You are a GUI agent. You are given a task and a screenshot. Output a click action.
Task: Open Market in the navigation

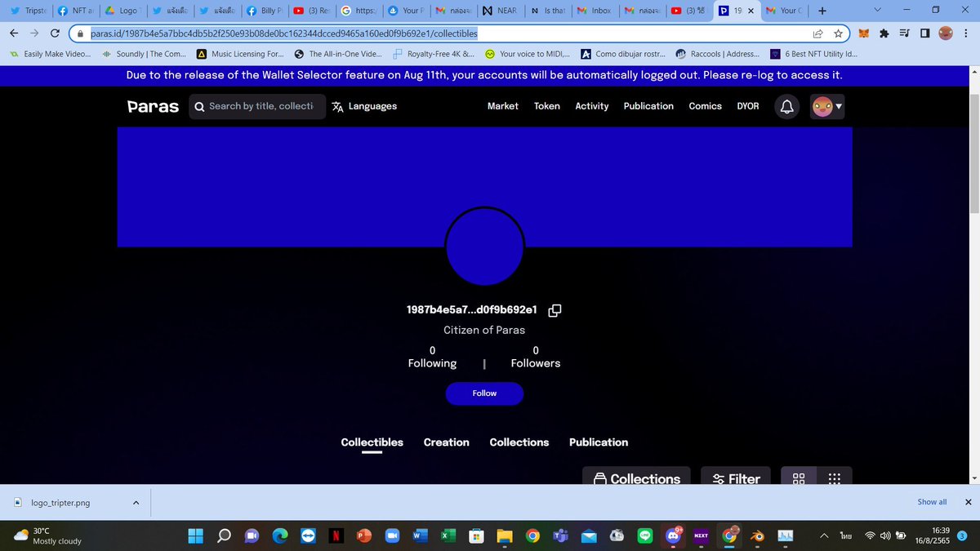[x=503, y=106]
